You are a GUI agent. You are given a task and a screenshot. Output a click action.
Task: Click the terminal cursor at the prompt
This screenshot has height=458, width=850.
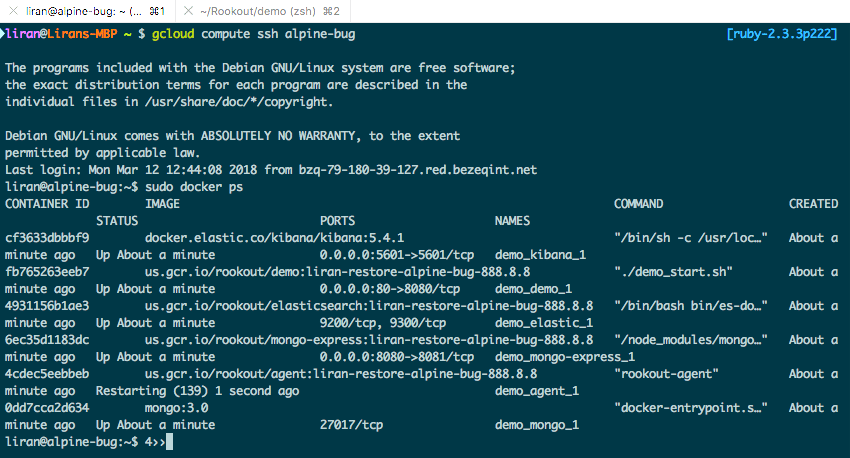point(169,442)
